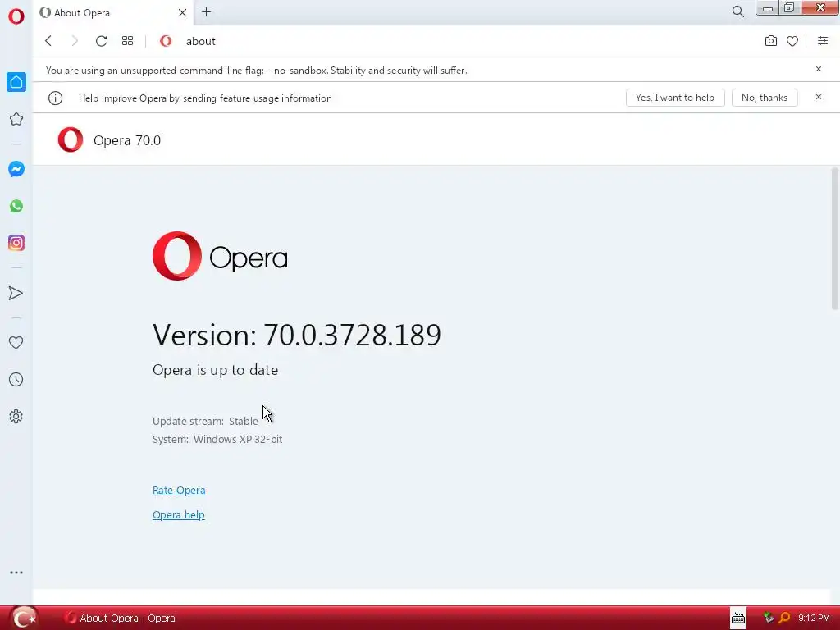Image resolution: width=840 pixels, height=630 pixels.
Task: Open WhatsApp in the sidebar
Action: [16, 206]
